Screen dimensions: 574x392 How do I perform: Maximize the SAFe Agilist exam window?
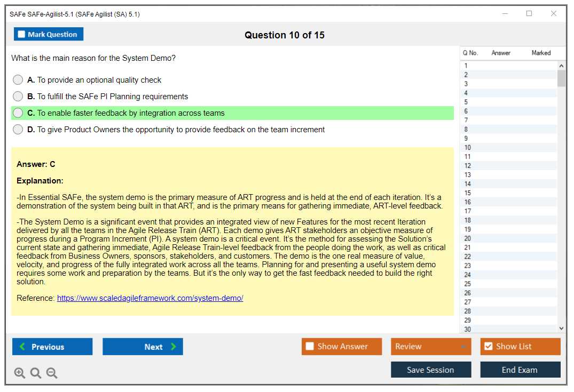529,13
